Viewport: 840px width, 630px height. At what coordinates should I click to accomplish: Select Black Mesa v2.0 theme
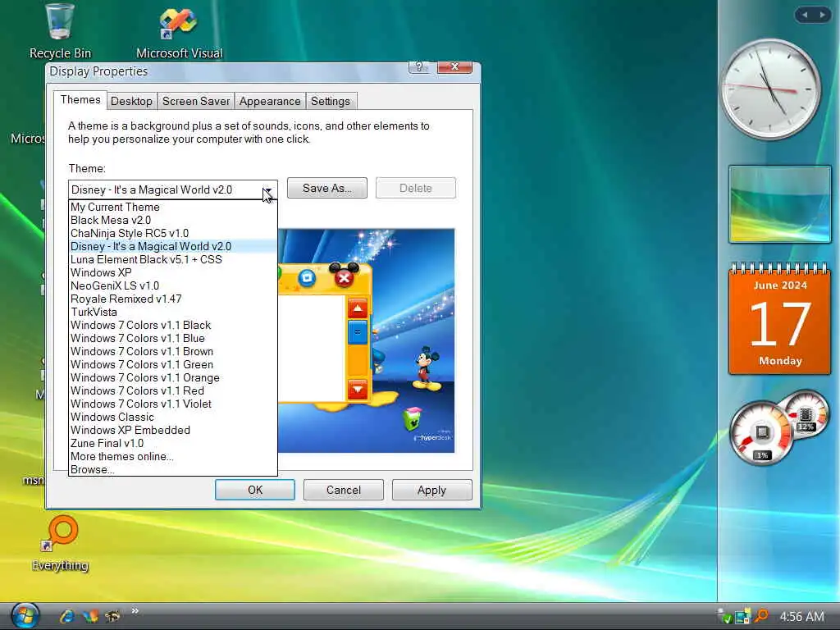[x=172, y=220]
